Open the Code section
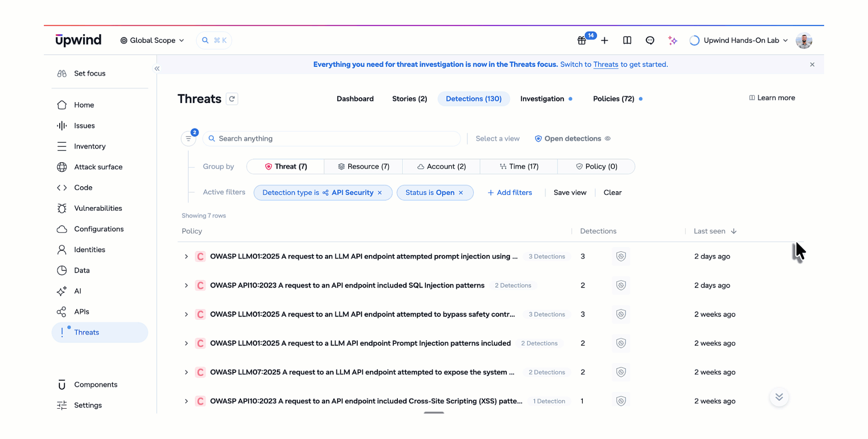868x439 pixels. tap(99, 188)
